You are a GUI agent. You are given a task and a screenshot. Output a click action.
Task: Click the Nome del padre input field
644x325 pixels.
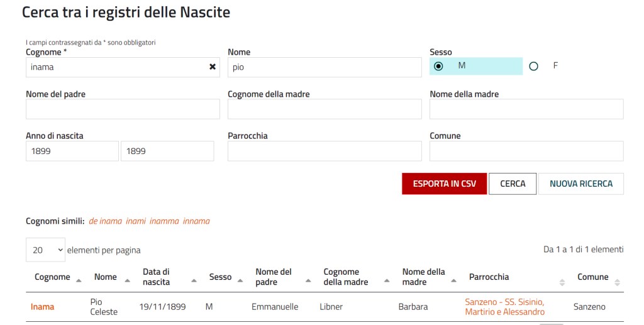click(123, 109)
